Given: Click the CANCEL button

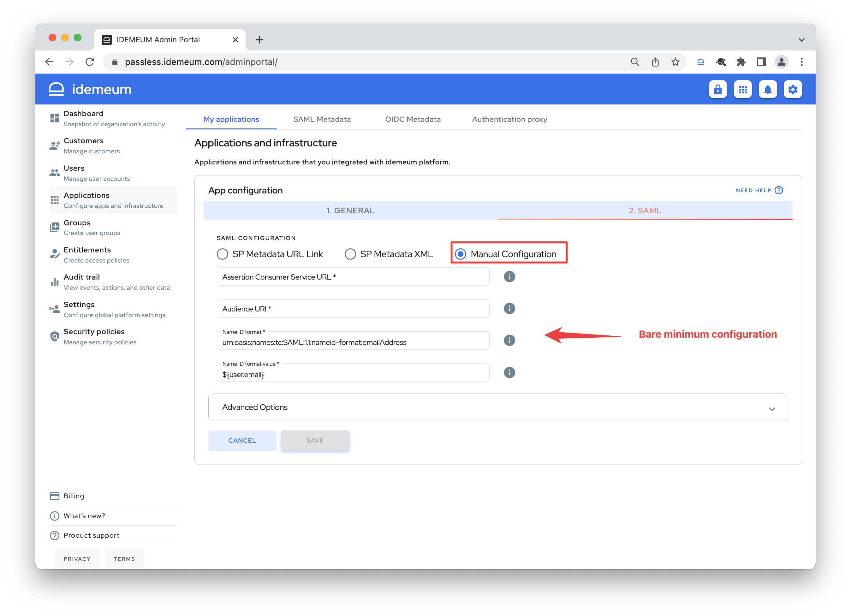Looking at the screenshot, I should [x=242, y=441].
